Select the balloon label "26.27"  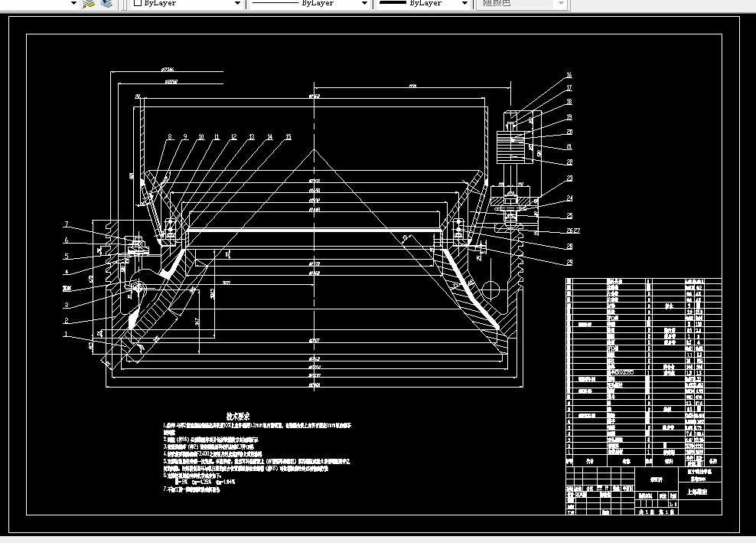point(573,231)
